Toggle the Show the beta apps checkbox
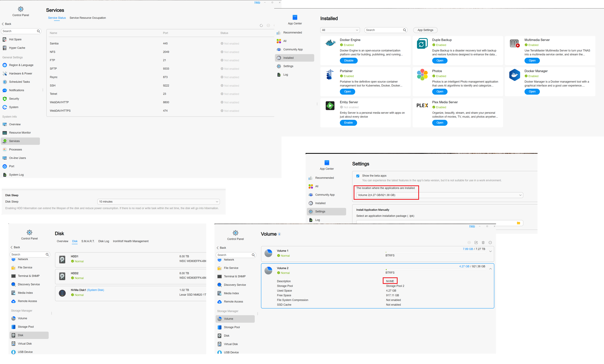 (358, 176)
